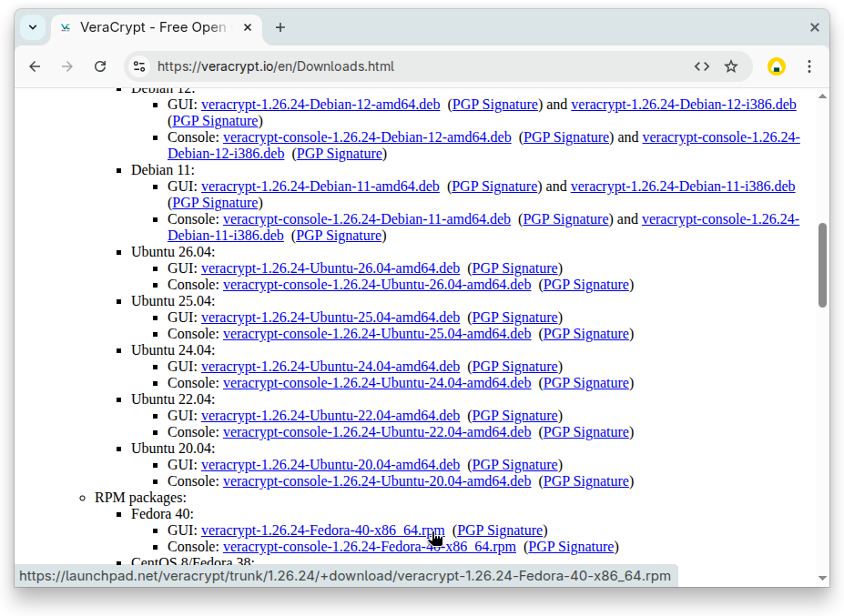Open PGP Signature for Debian-11-i386 console

339,236
